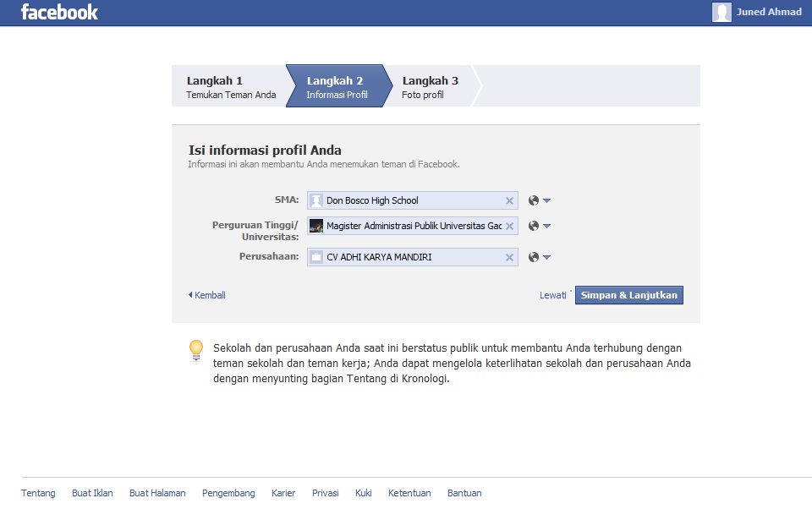Image resolution: width=812 pixels, height=520 pixels.
Task: Click the CV ADHI KARYA MANDIRI field
Action: click(x=413, y=257)
